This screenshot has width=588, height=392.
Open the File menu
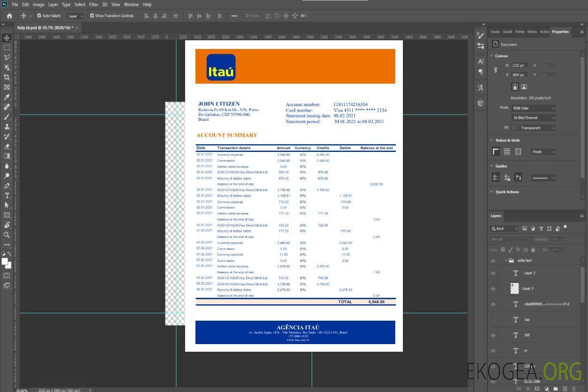pos(15,4)
